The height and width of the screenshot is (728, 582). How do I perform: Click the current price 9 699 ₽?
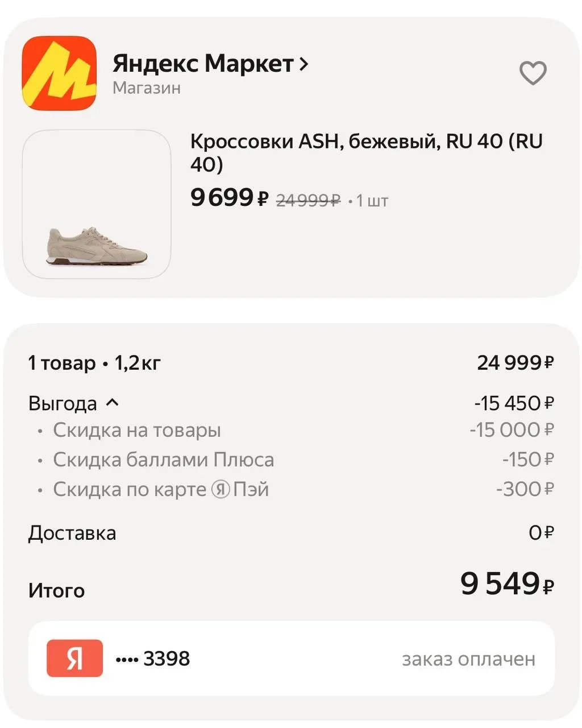(x=229, y=198)
